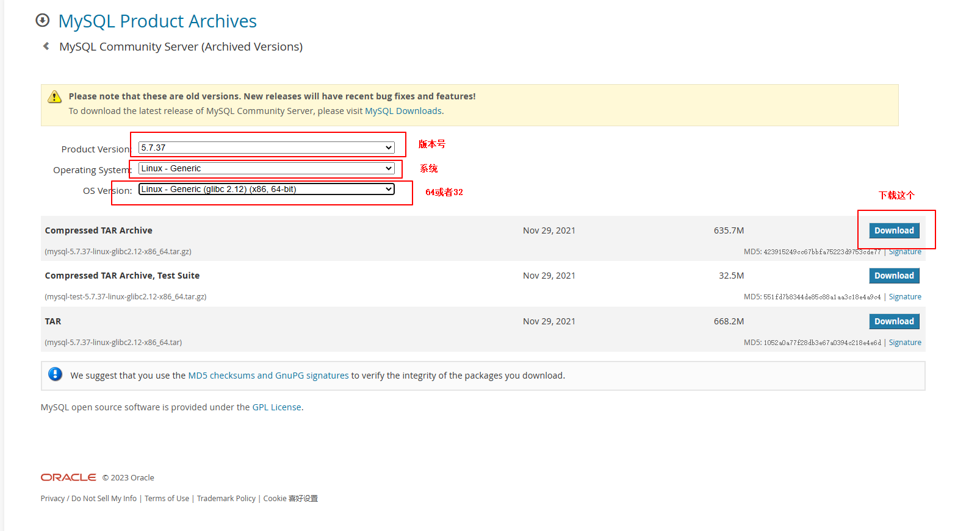Download the Compressed TAR Archive Test Suite
Screen dimensions: 980x531
click(894, 276)
